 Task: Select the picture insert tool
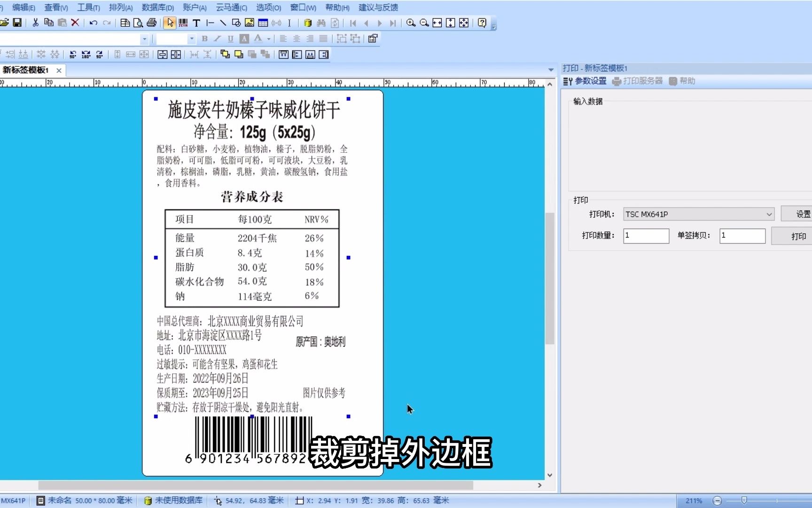coord(250,23)
